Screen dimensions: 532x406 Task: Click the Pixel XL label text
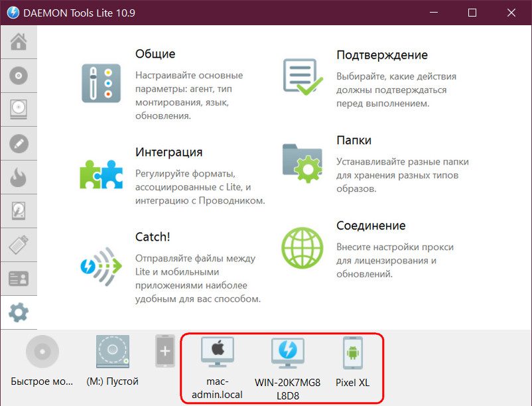(x=352, y=383)
